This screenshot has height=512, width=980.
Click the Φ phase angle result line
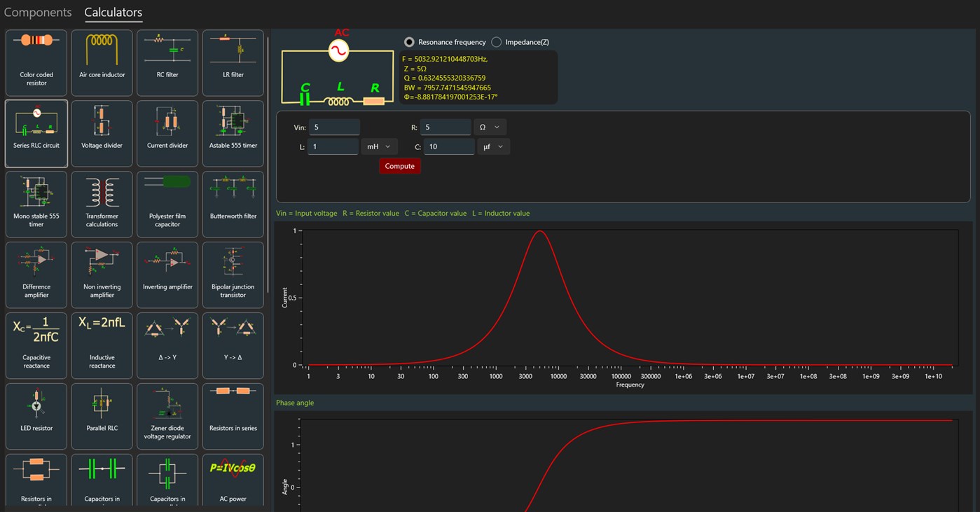click(x=450, y=97)
